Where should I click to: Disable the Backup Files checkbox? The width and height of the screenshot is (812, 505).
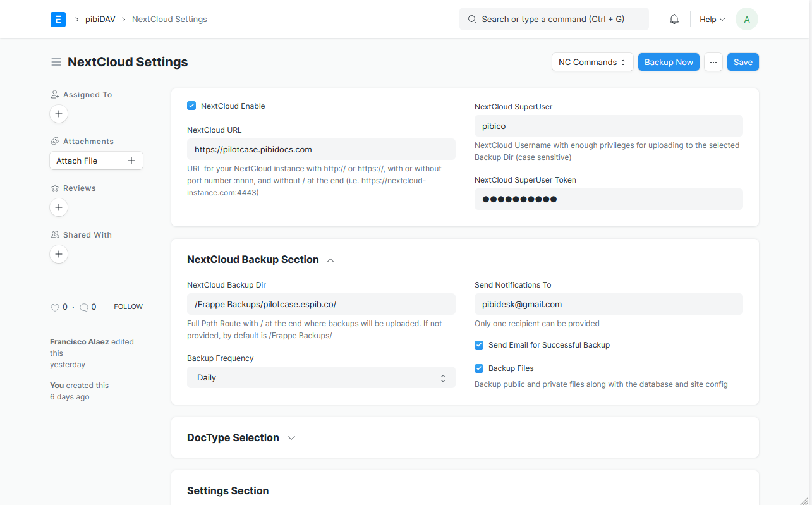tap(479, 368)
